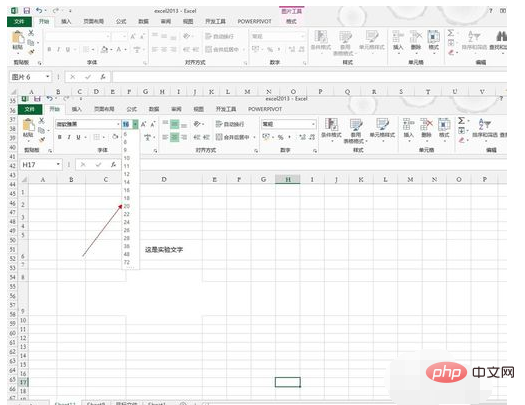525x405 pixels.
Task: Toggle center horizontal align in inner ribbon
Action: tap(174, 137)
